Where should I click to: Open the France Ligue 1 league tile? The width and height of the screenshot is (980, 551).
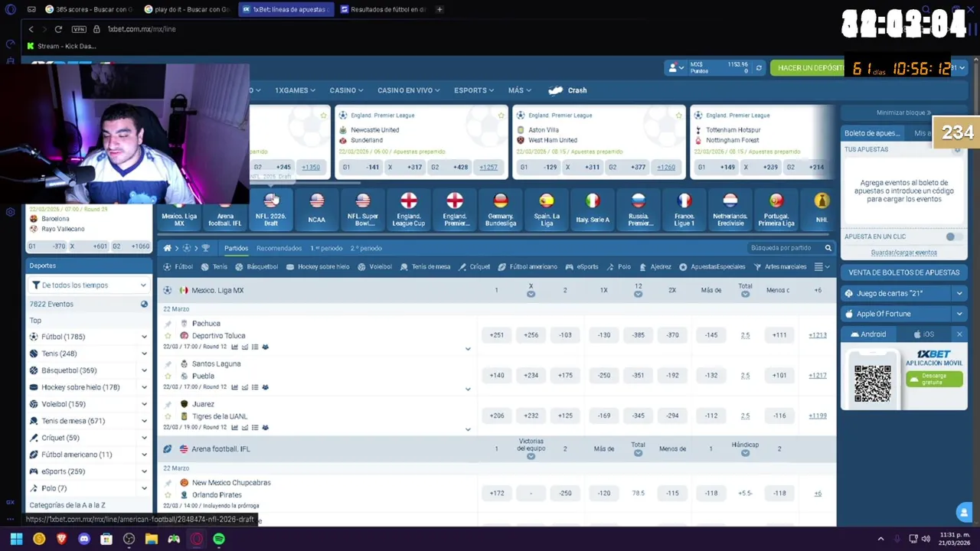[684, 210]
